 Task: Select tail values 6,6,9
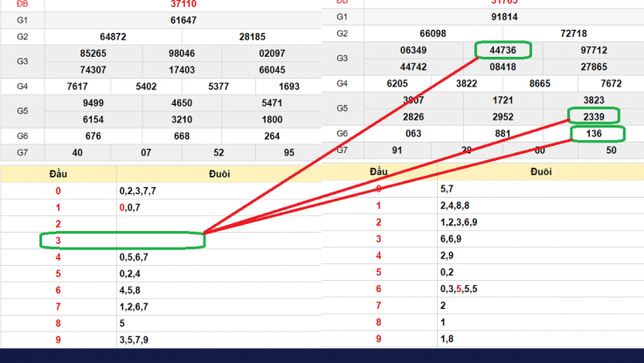point(451,239)
